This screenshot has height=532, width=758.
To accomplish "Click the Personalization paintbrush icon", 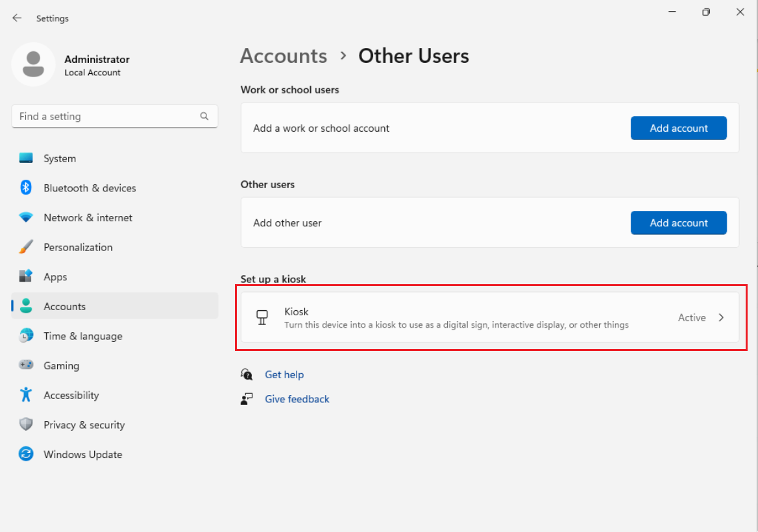I will [x=26, y=247].
